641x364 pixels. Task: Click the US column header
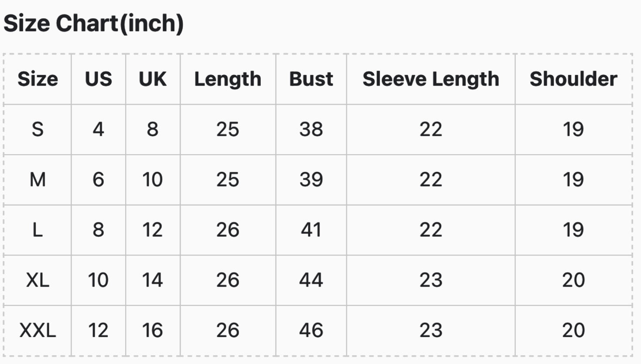pyautogui.click(x=99, y=79)
